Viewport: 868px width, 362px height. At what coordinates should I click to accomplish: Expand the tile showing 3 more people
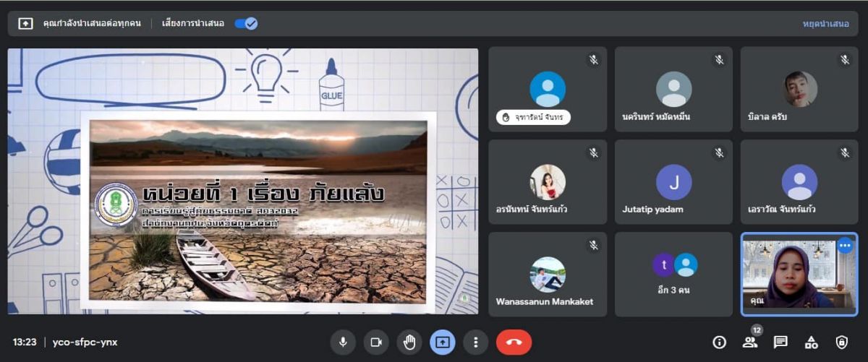673,274
